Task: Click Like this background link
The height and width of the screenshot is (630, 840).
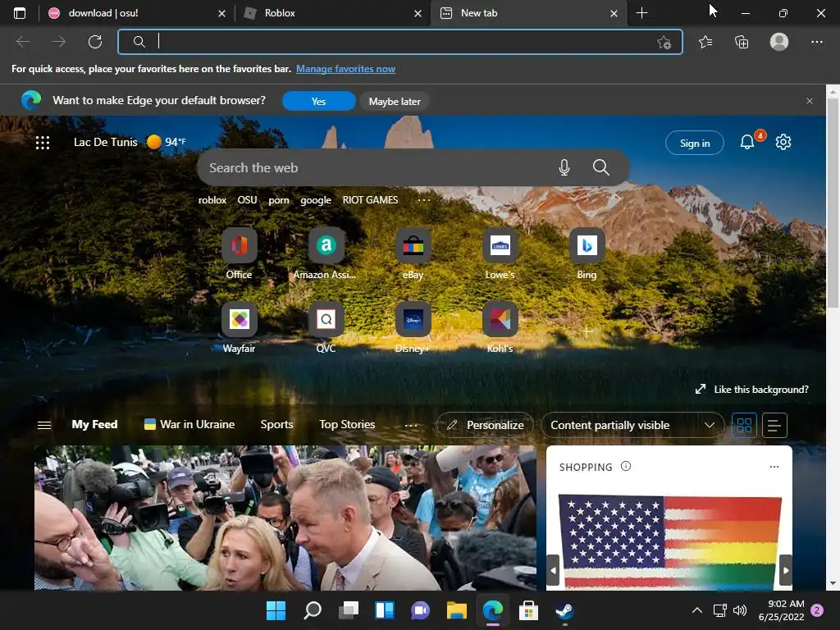Action: click(751, 390)
